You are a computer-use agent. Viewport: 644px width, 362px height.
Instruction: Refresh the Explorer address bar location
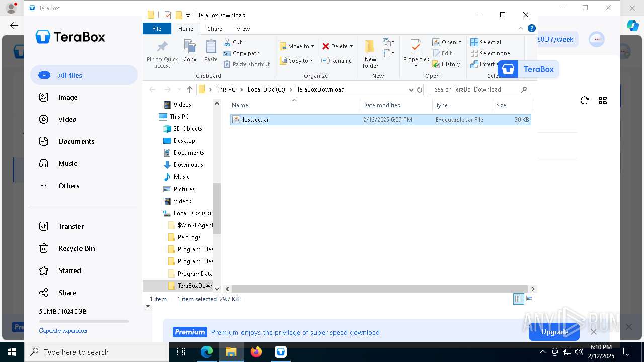(x=420, y=89)
